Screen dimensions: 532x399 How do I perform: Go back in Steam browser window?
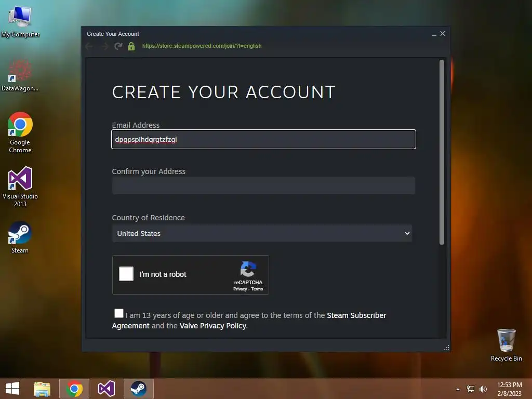click(89, 46)
